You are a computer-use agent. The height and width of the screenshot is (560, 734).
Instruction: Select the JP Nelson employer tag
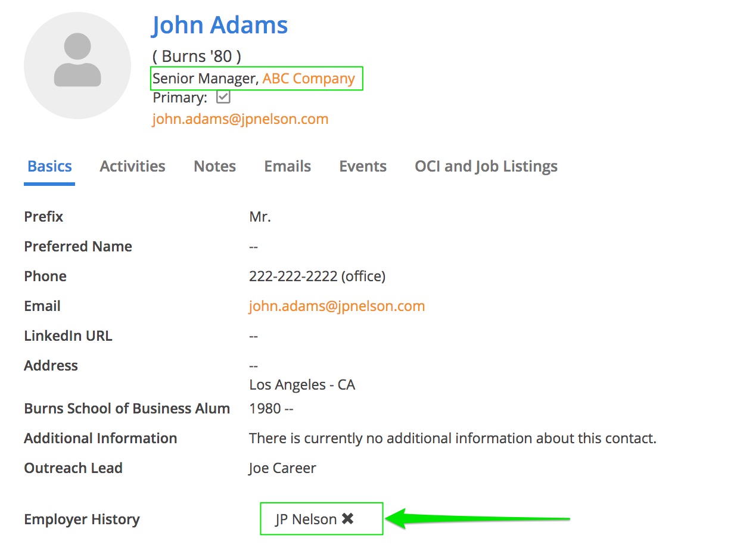tap(306, 519)
